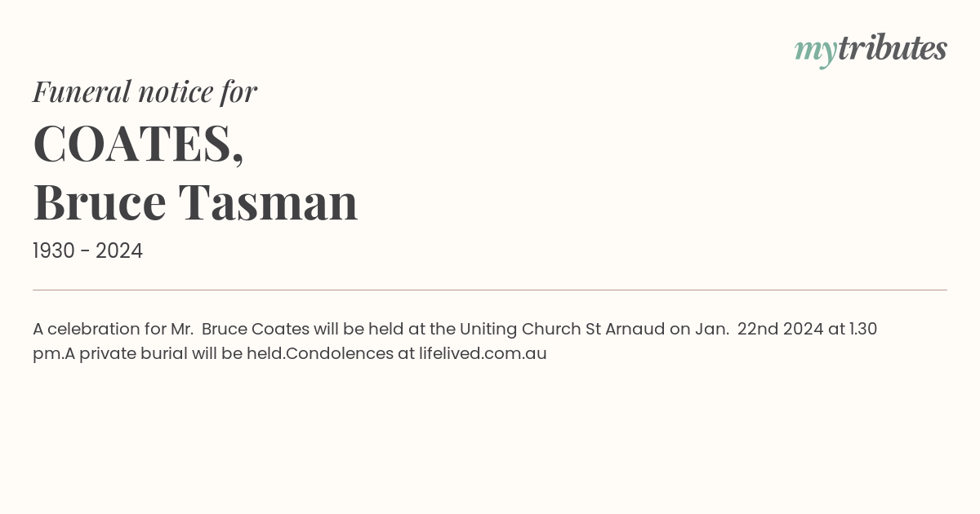980x514 pixels.
Task: Click the birth year 1930
Action: 54,251
